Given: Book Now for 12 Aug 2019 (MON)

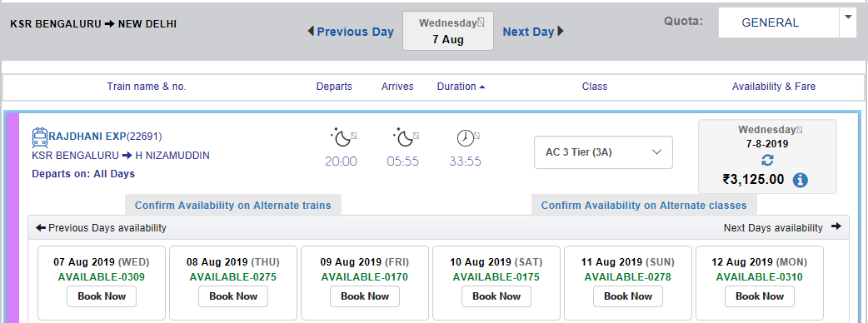Looking at the screenshot, I should (x=760, y=296).
